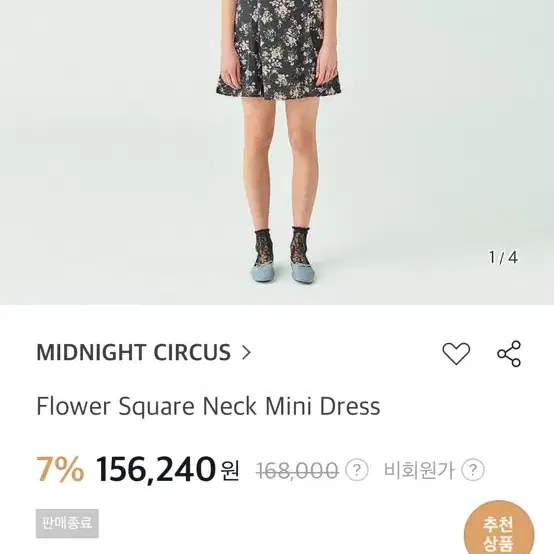Open the share icon for this product
The height and width of the screenshot is (554, 554).
(509, 353)
